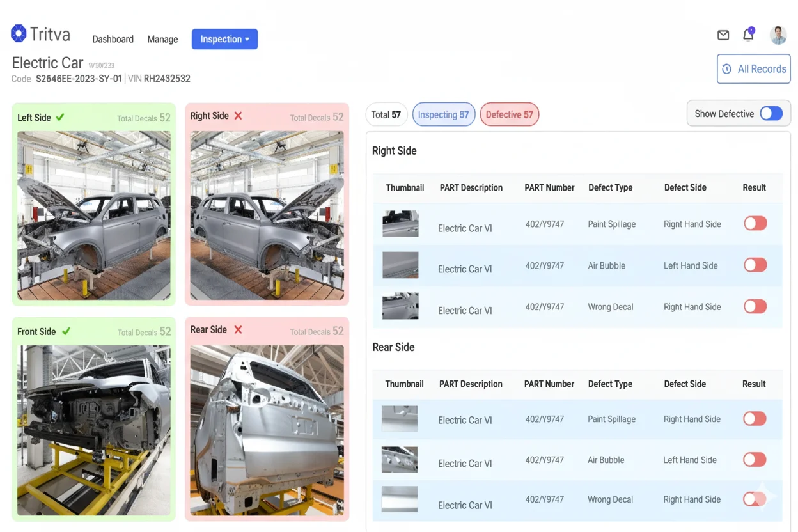Screen dimensions: 798x532
Task: Click the Wrong Decal defect thumbnail
Action: tap(400, 306)
